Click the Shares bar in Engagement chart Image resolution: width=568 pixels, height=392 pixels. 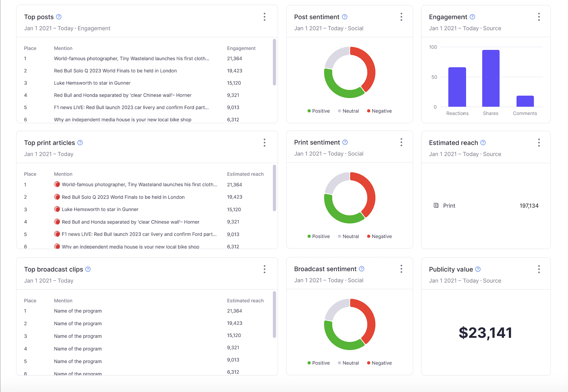[491, 78]
